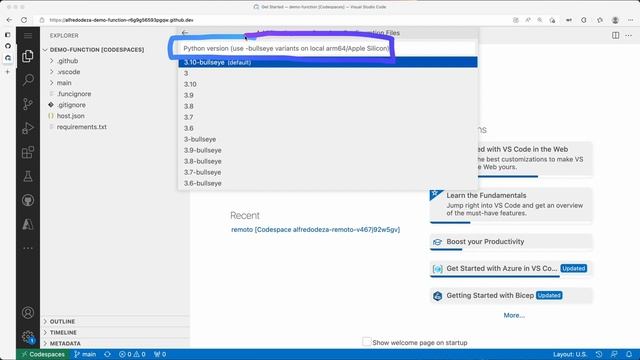Viewport: 640px width, 360px height.
Task: Select the 3.9-bullseye option
Action: coord(328,150)
